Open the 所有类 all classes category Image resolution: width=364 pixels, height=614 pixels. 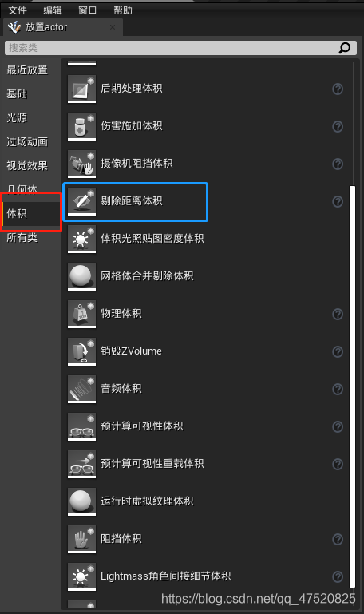[22, 237]
